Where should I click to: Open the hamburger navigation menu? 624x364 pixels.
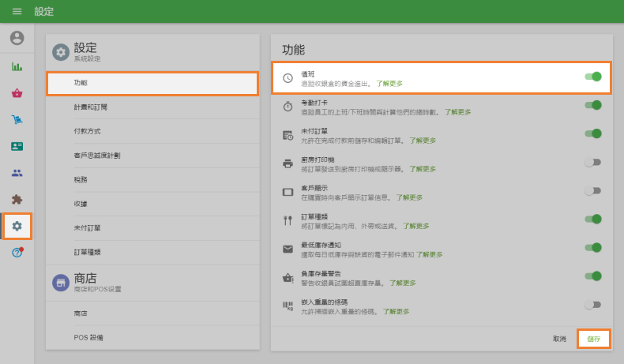[17, 11]
